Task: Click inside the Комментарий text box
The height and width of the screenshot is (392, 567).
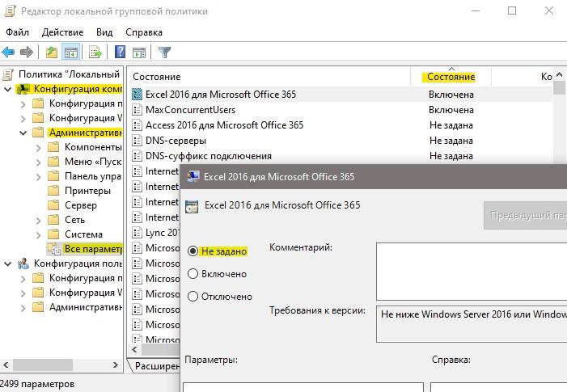Action: coord(472,272)
